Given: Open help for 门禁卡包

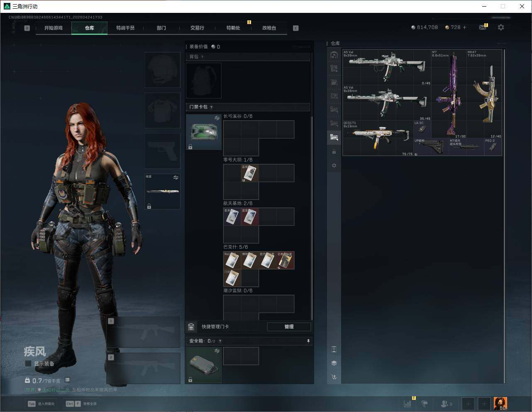Looking at the screenshot, I should 211,107.
